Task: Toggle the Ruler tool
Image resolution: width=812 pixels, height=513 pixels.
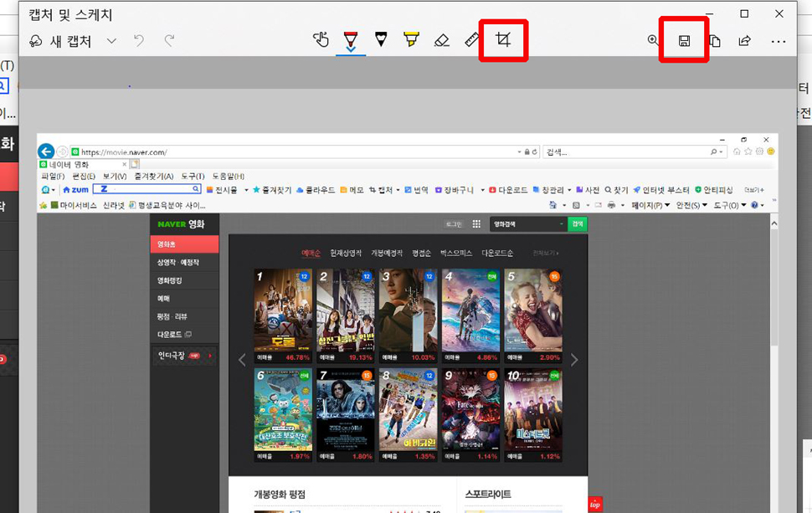Action: [x=472, y=40]
